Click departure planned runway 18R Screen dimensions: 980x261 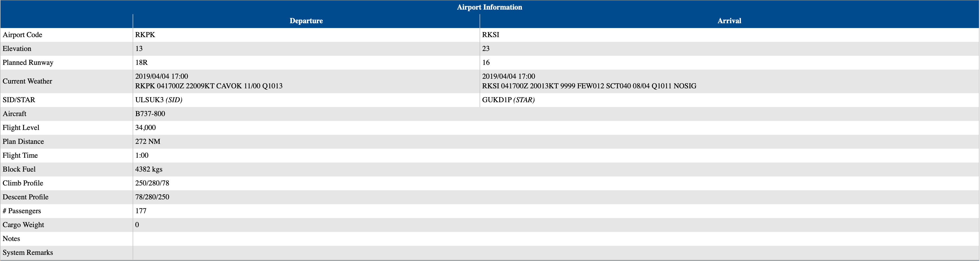141,62
